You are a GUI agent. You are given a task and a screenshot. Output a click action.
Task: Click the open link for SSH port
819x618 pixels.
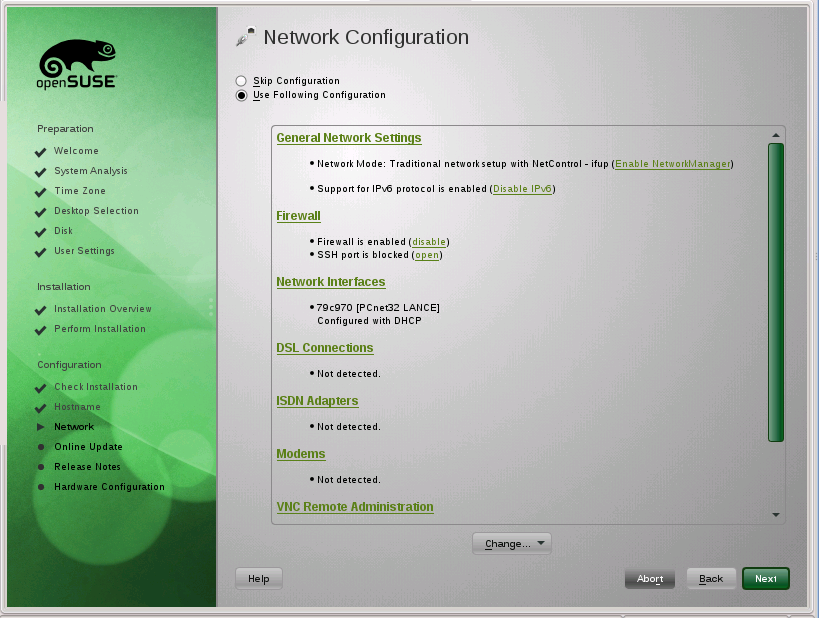pos(427,255)
